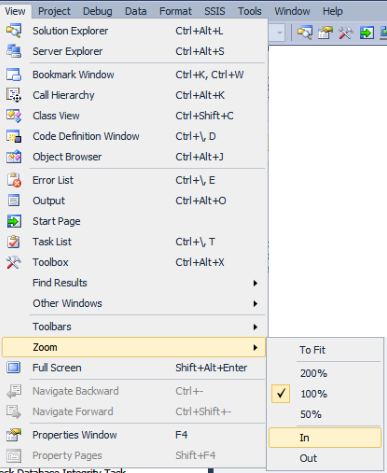Click the Toolbox menu icon
Viewport: 387px width, 473px height.
14,262
